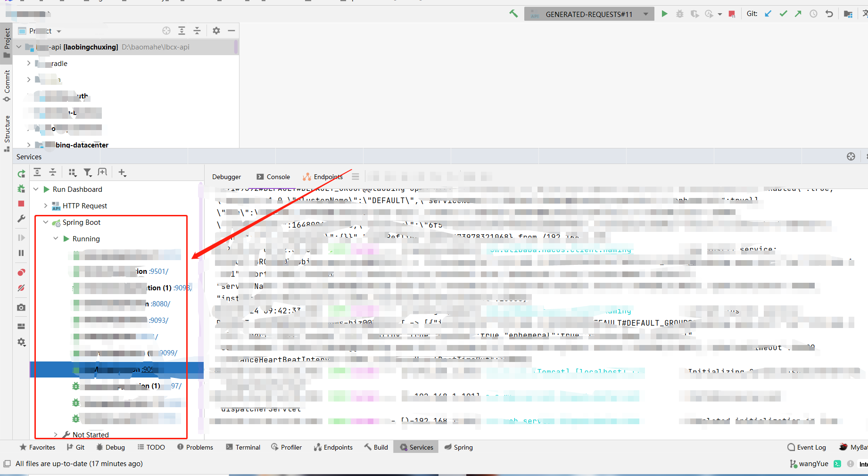The height and width of the screenshot is (476, 868).
Task: Run the GENERATED-REQUESTS#11 configuration
Action: (x=665, y=14)
